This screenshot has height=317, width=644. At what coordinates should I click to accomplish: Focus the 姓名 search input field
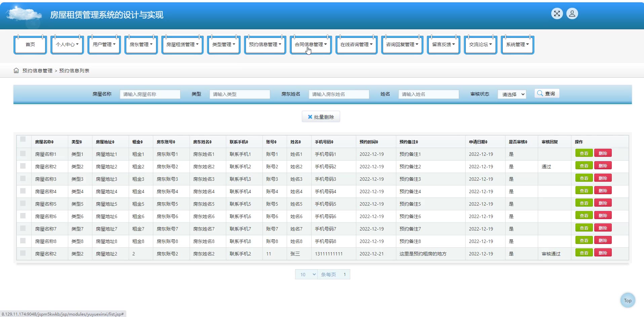point(429,94)
